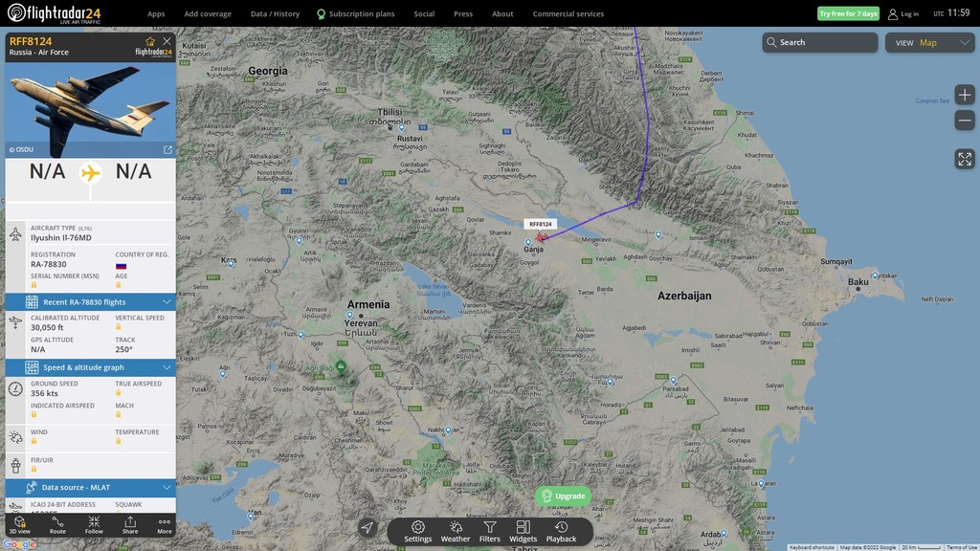Click the 30,050 ft altitude value
980x551 pixels.
tap(47, 327)
